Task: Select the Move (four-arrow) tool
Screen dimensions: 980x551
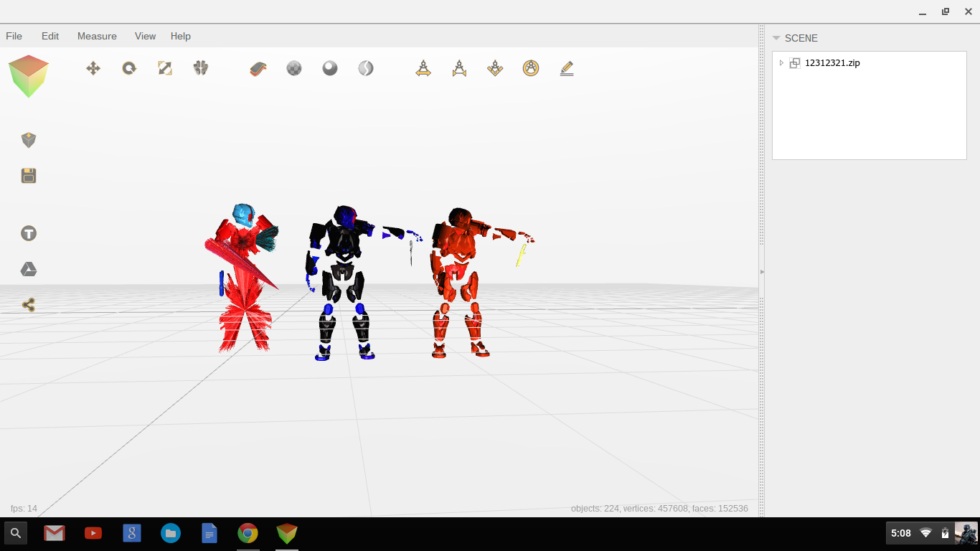Action: coord(93,68)
